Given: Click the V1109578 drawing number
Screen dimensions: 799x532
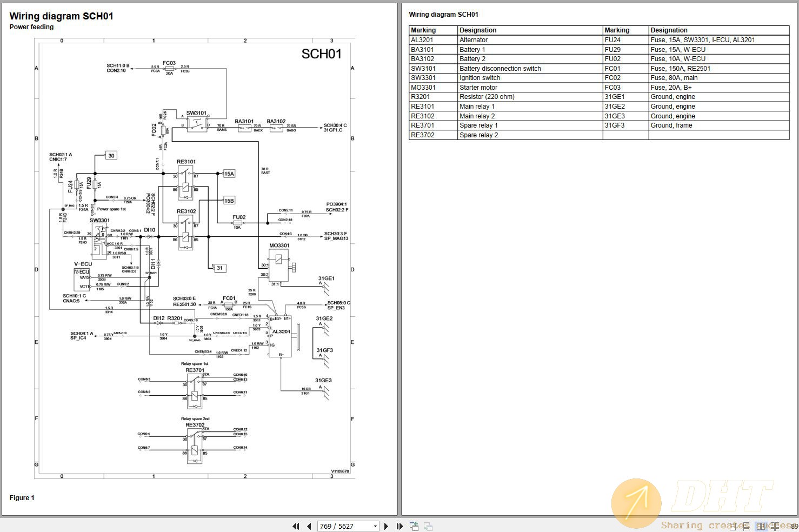Looking at the screenshot, I should click(x=340, y=471).
